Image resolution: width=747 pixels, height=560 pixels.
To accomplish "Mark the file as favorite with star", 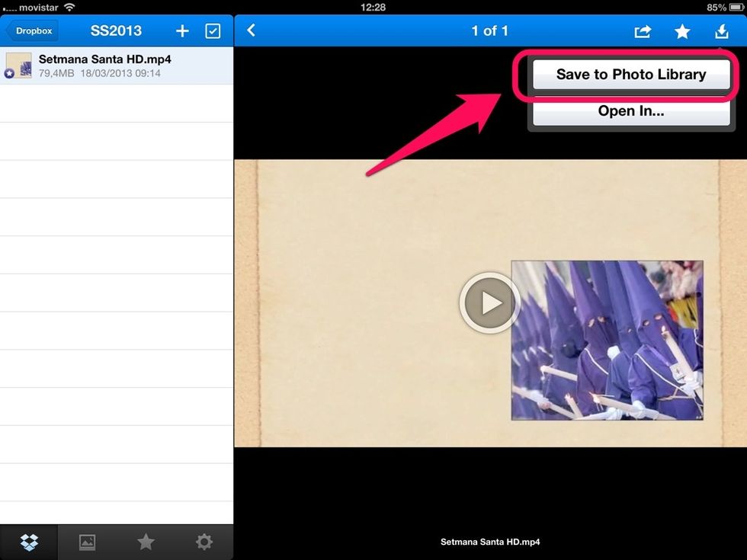I will 682,31.
